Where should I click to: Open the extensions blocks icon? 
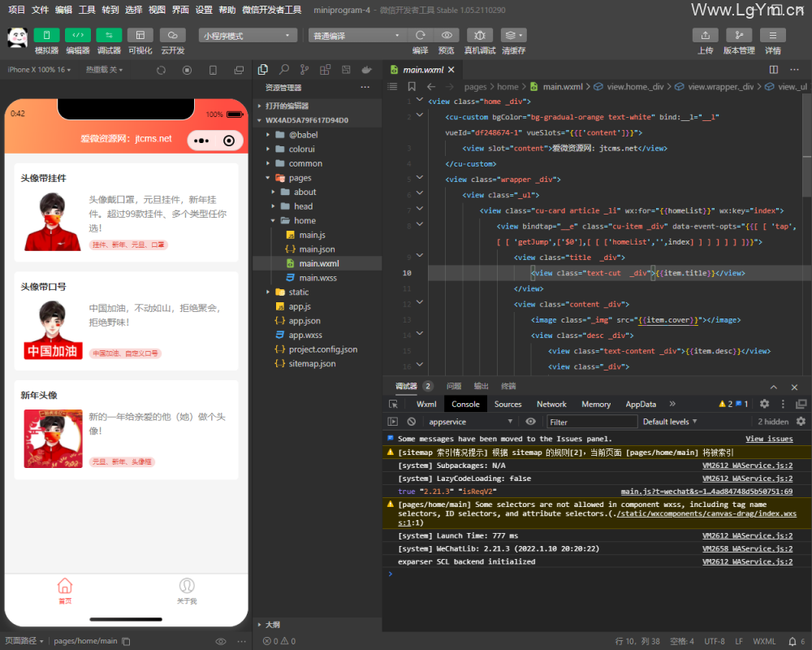326,69
